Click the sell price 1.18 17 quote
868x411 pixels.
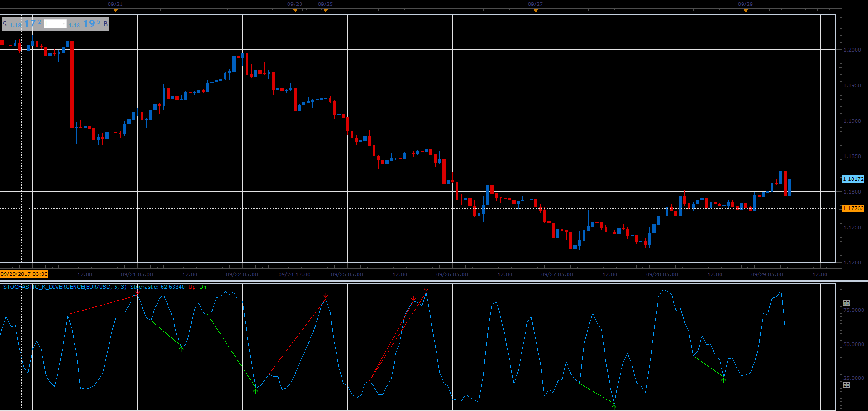pos(26,24)
